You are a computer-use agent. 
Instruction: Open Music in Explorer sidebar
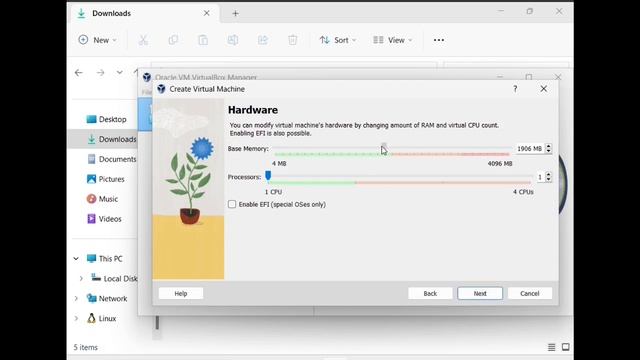pos(103,199)
